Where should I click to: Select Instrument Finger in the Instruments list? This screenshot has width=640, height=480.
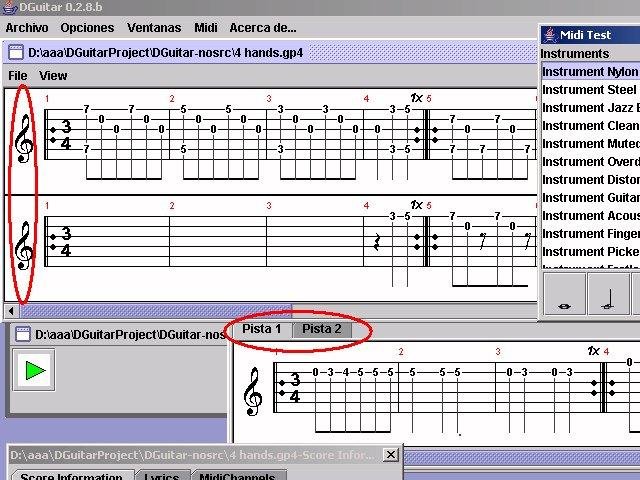pyautogui.click(x=591, y=233)
